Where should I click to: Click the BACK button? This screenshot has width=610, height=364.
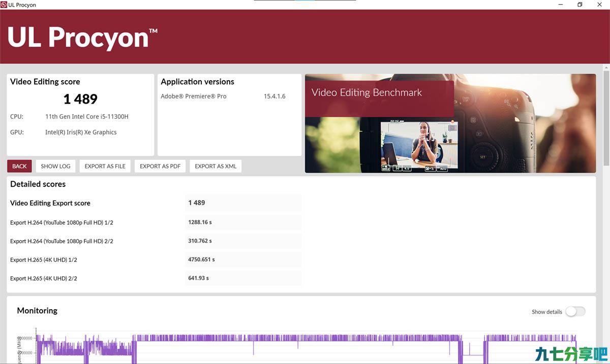(19, 166)
